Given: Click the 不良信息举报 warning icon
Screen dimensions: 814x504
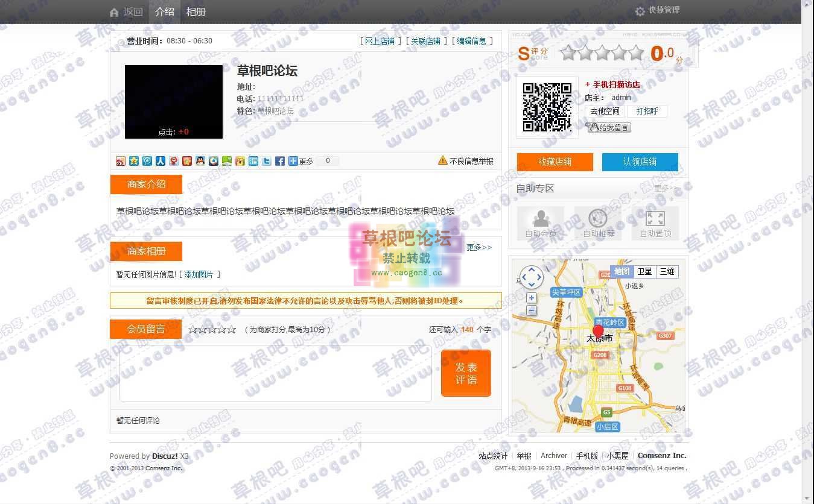Looking at the screenshot, I should coord(442,161).
